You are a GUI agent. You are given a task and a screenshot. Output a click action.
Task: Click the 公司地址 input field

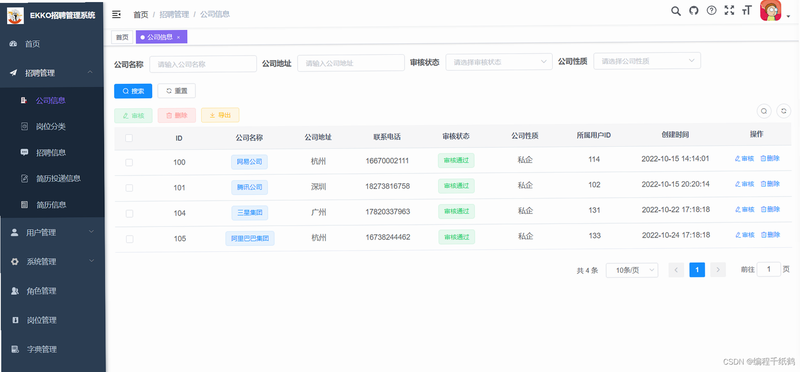pos(351,63)
